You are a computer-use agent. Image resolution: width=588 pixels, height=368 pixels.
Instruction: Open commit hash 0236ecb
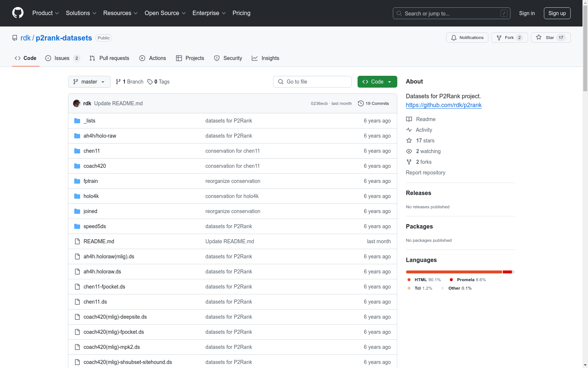click(x=319, y=103)
